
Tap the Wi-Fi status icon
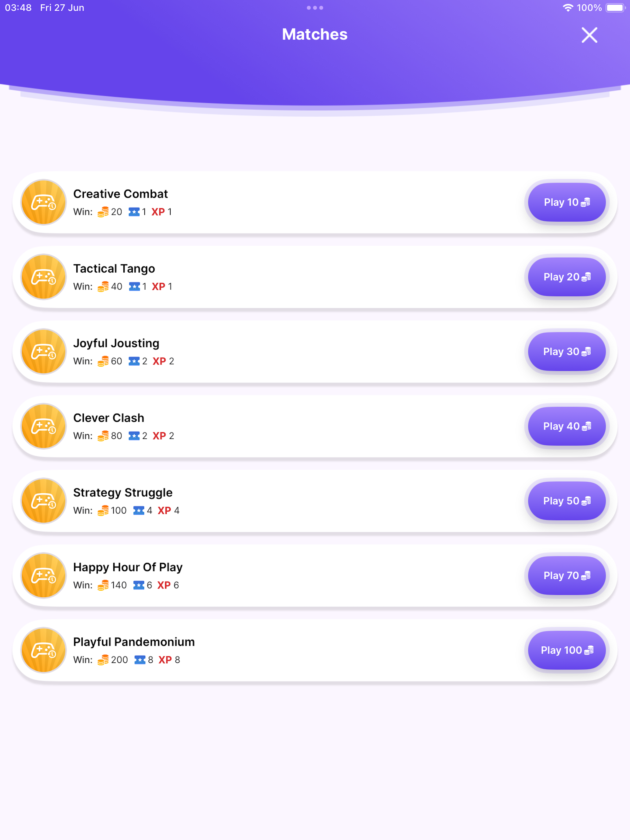coord(568,8)
